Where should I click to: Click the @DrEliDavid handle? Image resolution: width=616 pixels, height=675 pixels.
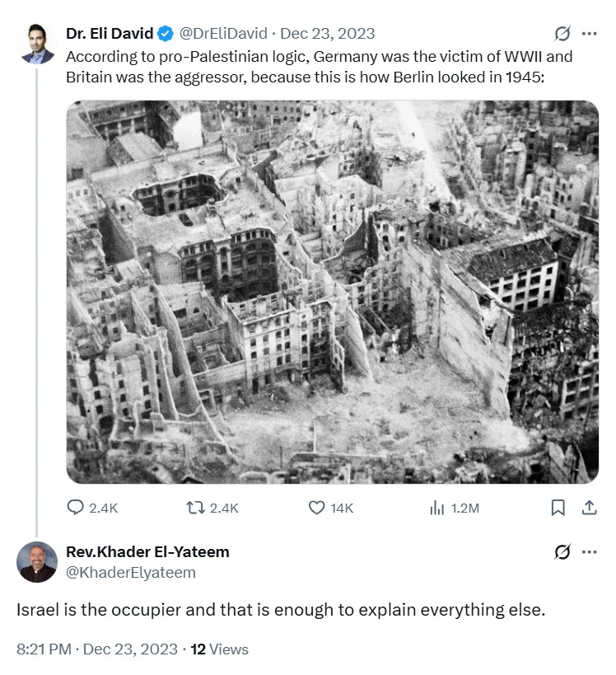point(224,34)
